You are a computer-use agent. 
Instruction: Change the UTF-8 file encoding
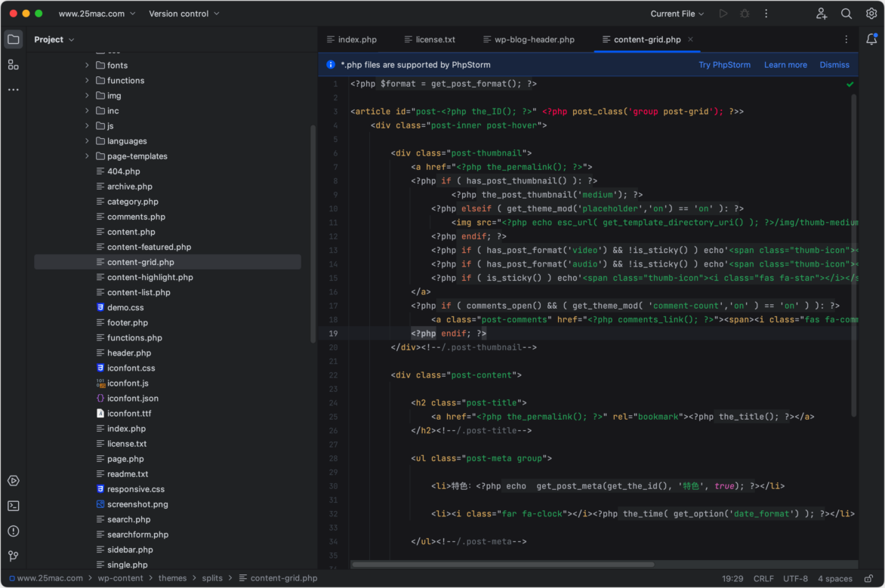795,579
